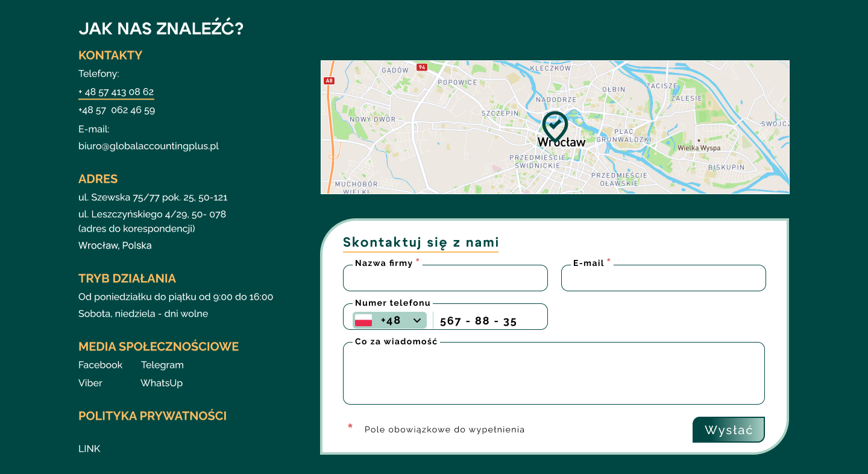The image size is (868, 474).
Task: Email biuro@globalaccountingplus.pl
Action: tap(148, 146)
